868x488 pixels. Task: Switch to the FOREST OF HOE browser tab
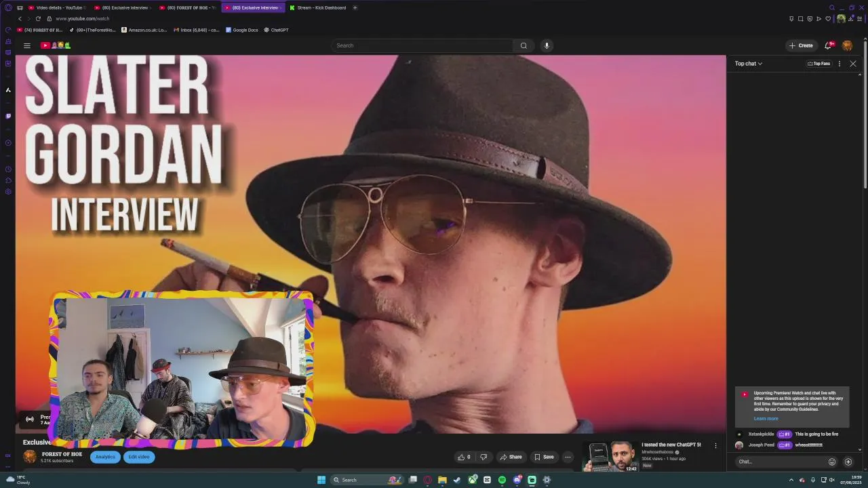(189, 7)
